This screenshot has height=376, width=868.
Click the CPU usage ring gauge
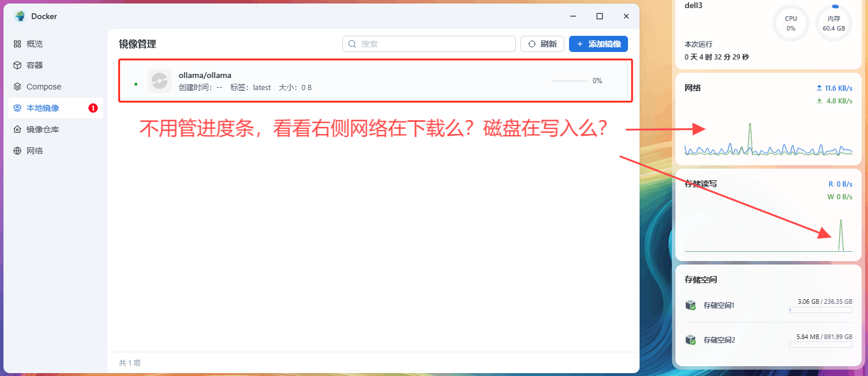pos(791,24)
